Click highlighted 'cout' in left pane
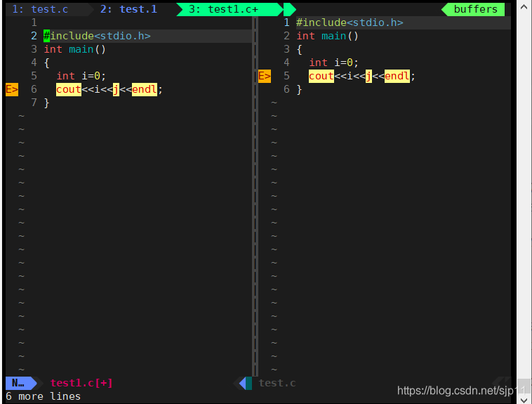Image resolution: width=532 pixels, height=404 pixels. coord(69,90)
